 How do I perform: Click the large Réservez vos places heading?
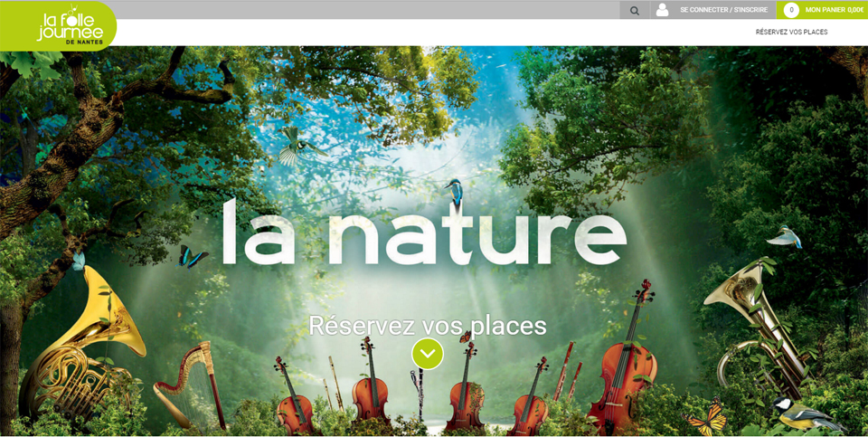pyautogui.click(x=428, y=326)
